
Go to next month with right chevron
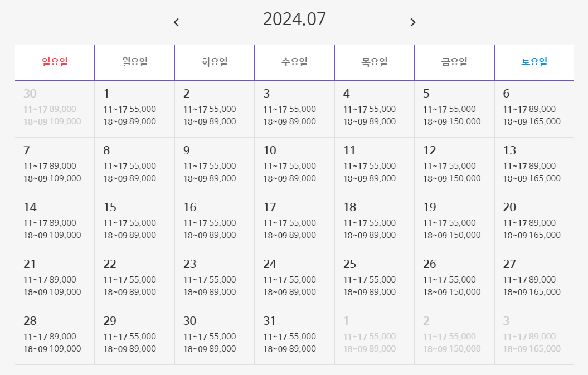(413, 22)
